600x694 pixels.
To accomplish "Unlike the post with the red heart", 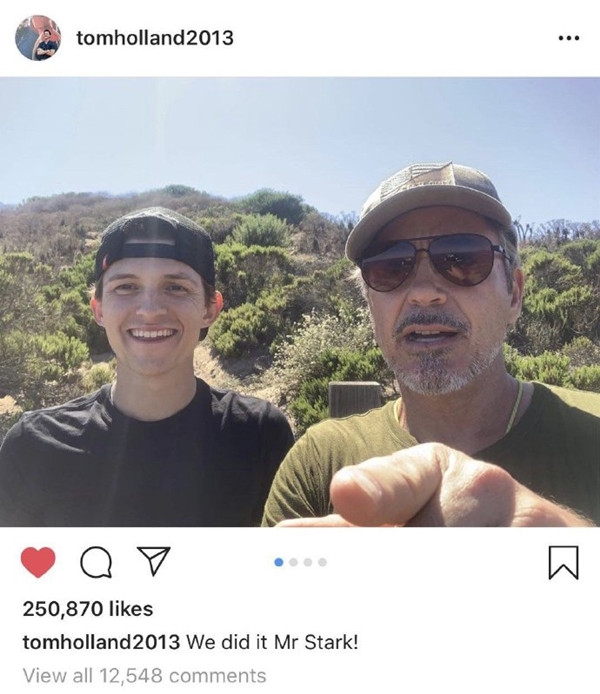I will click(x=38, y=563).
